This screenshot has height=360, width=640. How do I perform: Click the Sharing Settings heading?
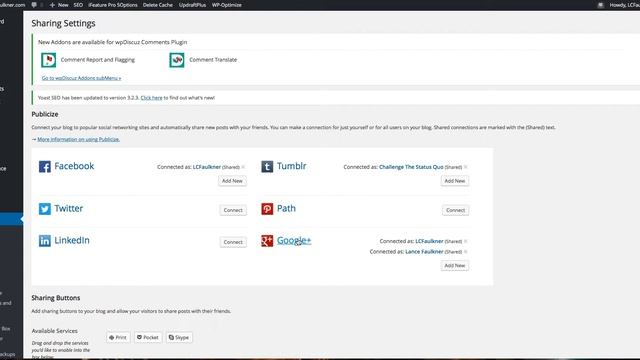[63, 23]
